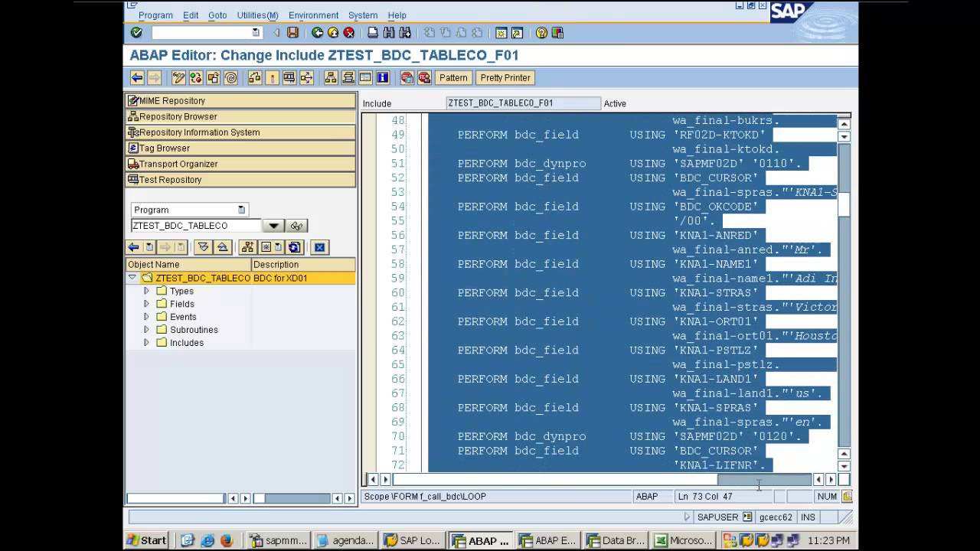Click the Find binoculars icon
Image resolution: width=980 pixels, height=551 pixels.
pyautogui.click(x=389, y=33)
